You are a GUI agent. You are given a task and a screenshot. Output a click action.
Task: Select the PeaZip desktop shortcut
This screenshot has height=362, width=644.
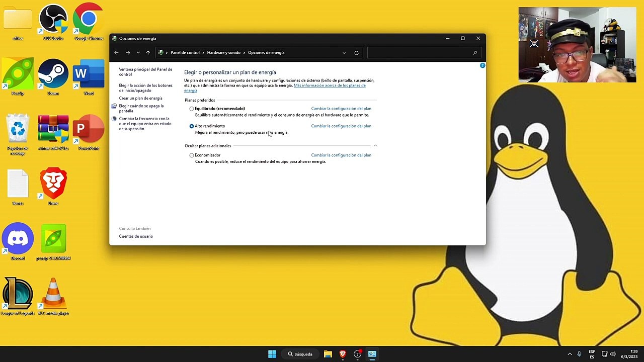[x=18, y=77]
